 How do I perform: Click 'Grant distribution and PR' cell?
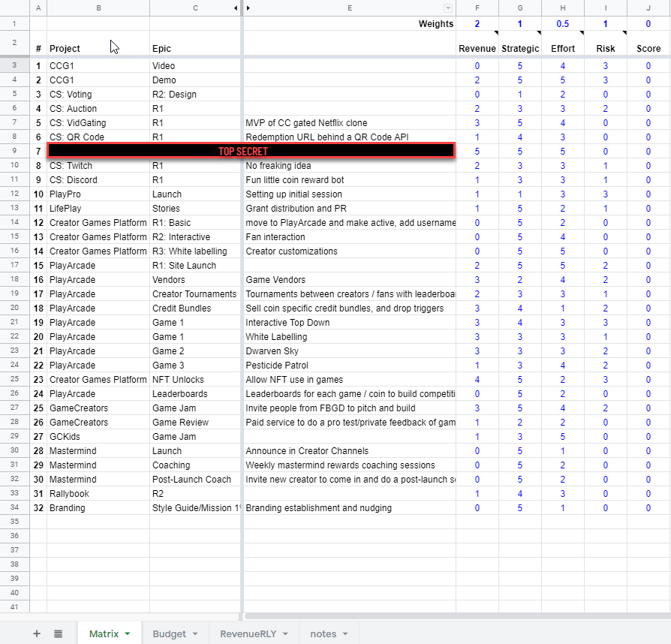[350, 209]
